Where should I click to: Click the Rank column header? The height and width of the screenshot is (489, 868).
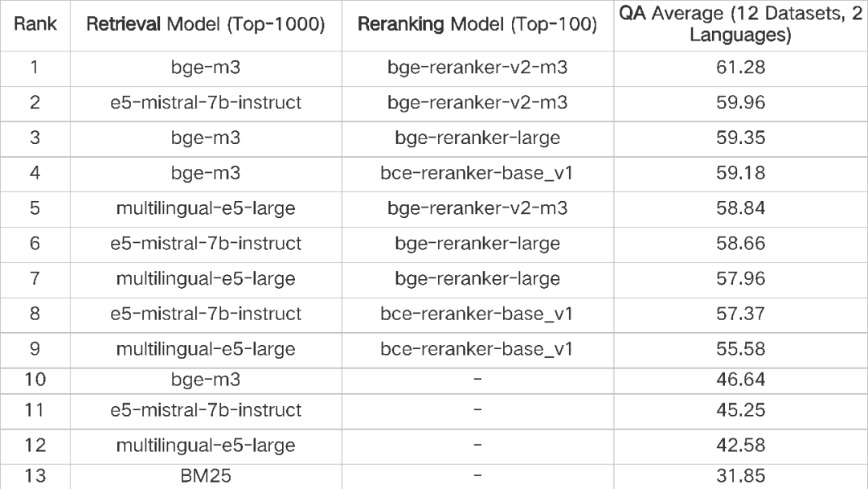tap(35, 24)
